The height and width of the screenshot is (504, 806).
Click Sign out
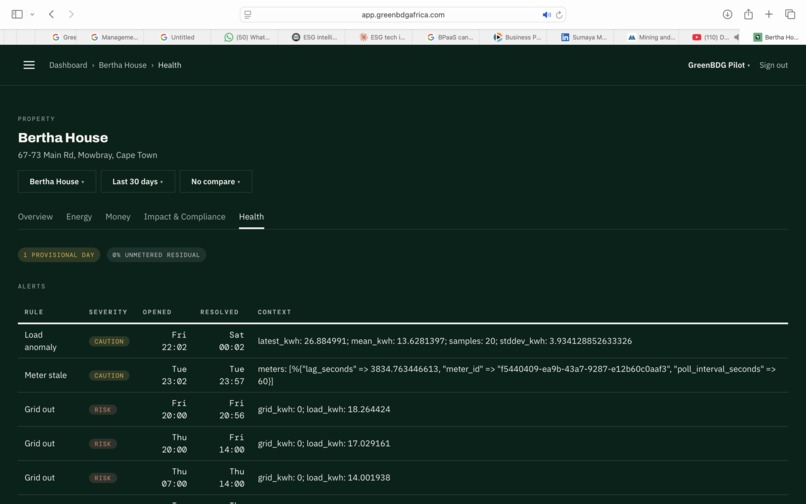(x=773, y=65)
